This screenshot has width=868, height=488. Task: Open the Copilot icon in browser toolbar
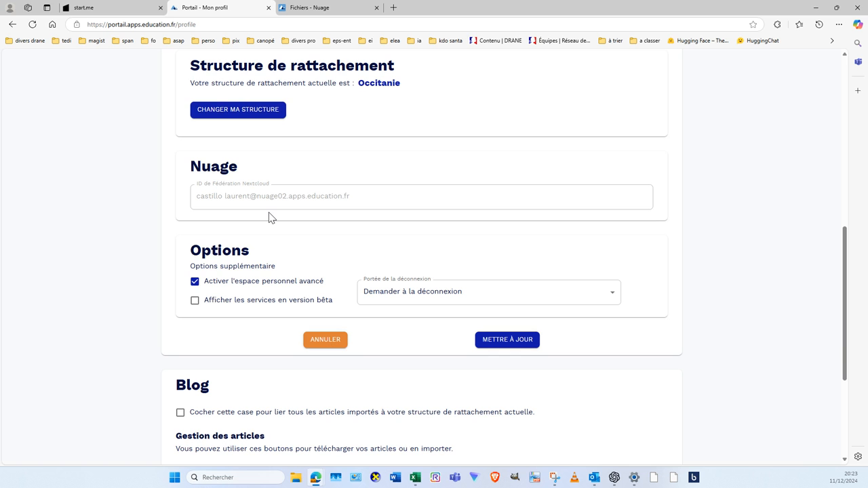[858, 24]
